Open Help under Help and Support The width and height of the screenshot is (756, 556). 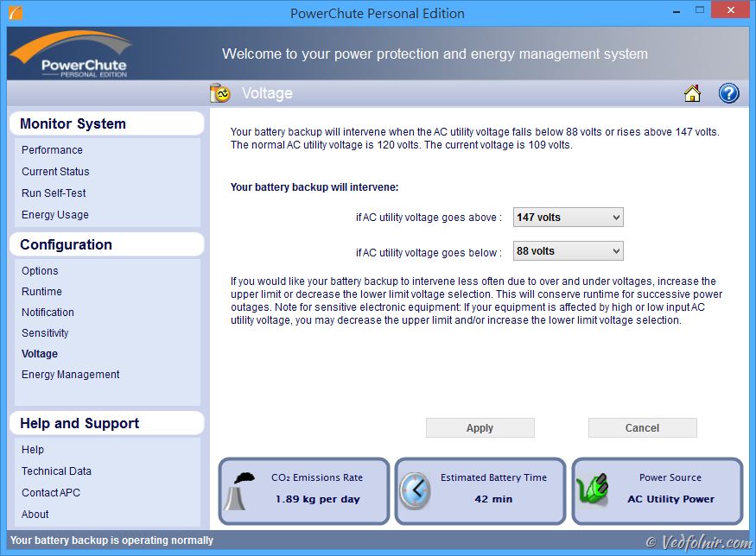pyautogui.click(x=33, y=450)
